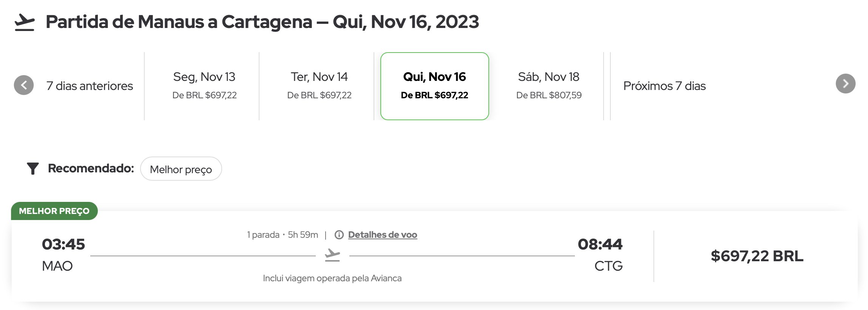868x310 pixels.
Task: Click the departing airplane icon beside the title
Action: tap(25, 22)
